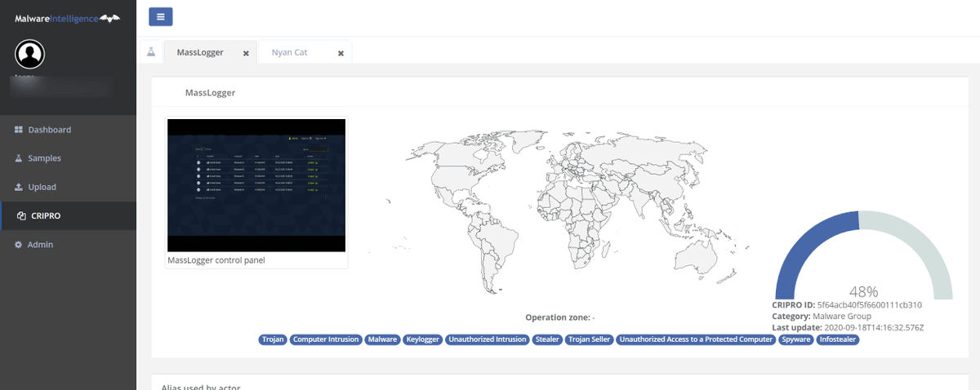Click the Admin gear icon
This screenshot has width=980, height=390.
(19, 245)
